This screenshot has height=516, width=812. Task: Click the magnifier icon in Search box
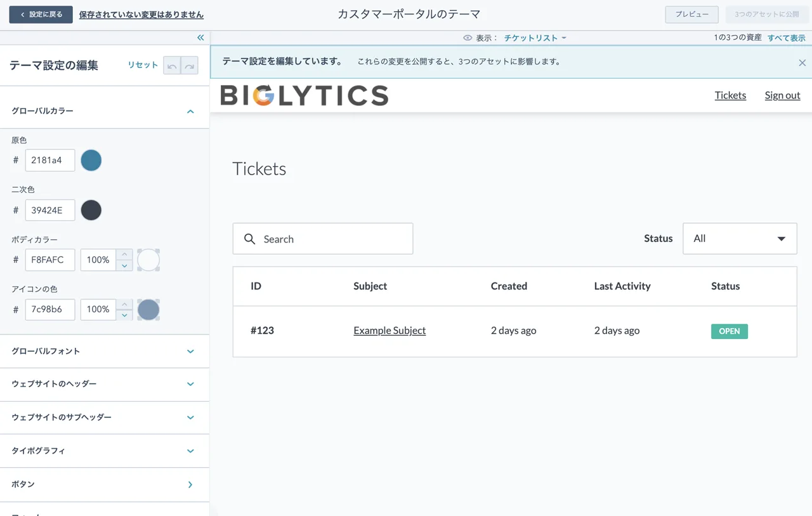250,239
